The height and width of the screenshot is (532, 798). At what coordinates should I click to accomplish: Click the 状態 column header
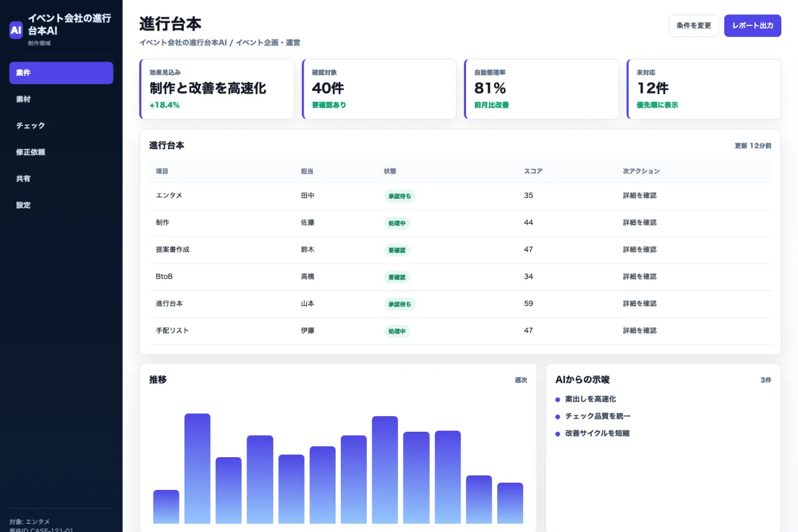pyautogui.click(x=390, y=171)
